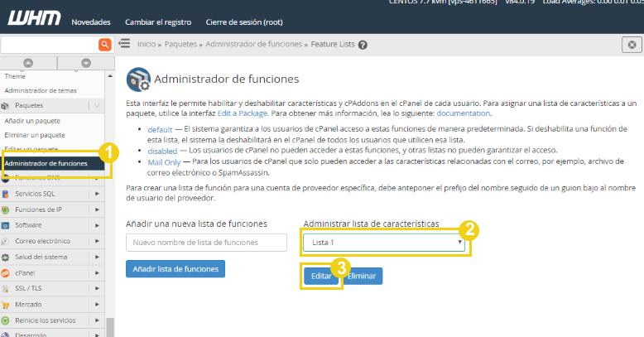644x337 pixels.
Task: Click the Mail Only feature list link
Action: coord(164,162)
